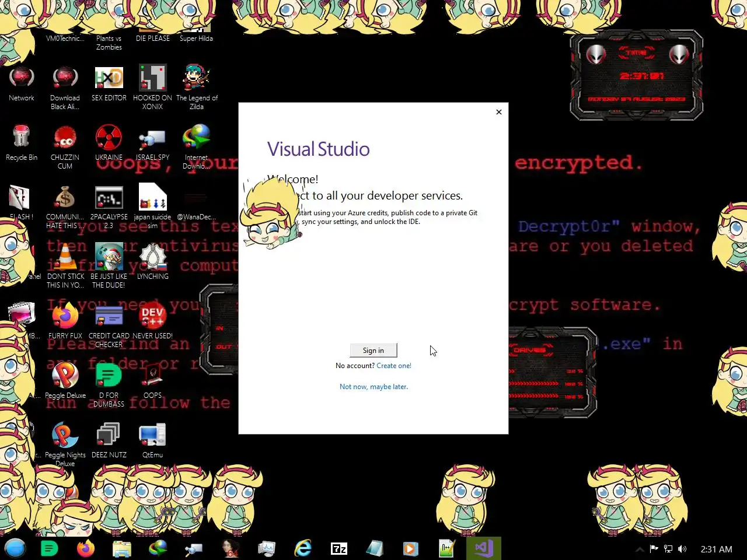Select the 'Plants vs Zombies' shortcut label
The height and width of the screenshot is (560, 747).
109,43
